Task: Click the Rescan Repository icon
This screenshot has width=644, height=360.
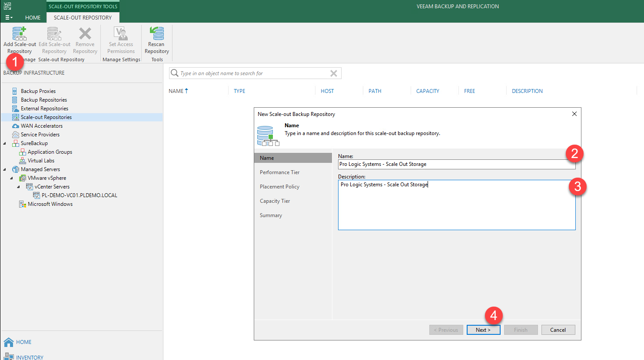Action: 156,33
